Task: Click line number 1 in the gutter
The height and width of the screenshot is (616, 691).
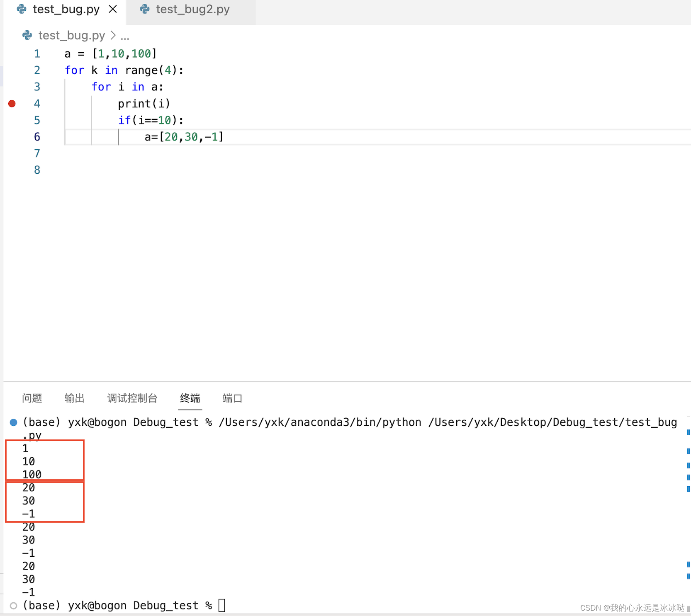Action: coord(37,54)
